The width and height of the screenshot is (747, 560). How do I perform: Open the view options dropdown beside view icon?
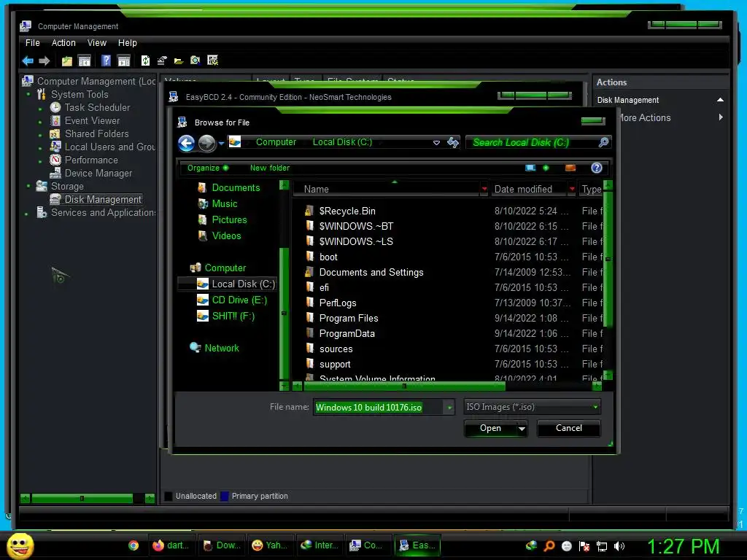click(x=546, y=168)
